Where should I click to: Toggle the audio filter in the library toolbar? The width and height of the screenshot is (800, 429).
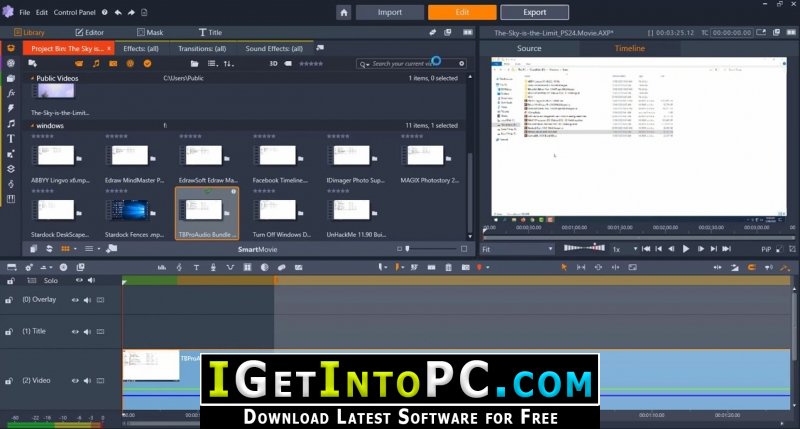[x=96, y=64]
